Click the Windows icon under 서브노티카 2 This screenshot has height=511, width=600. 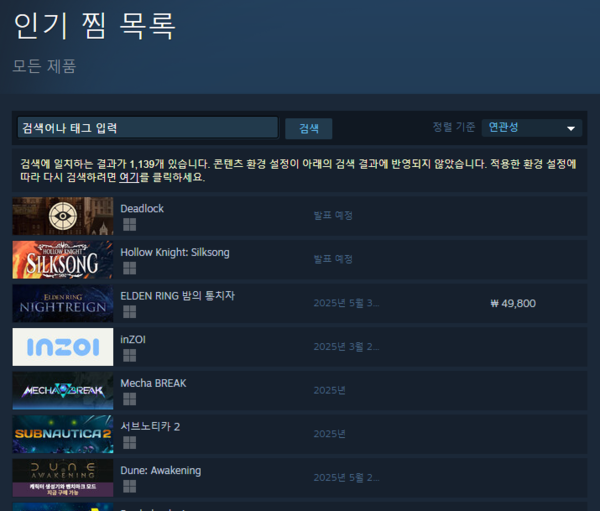coord(129,442)
